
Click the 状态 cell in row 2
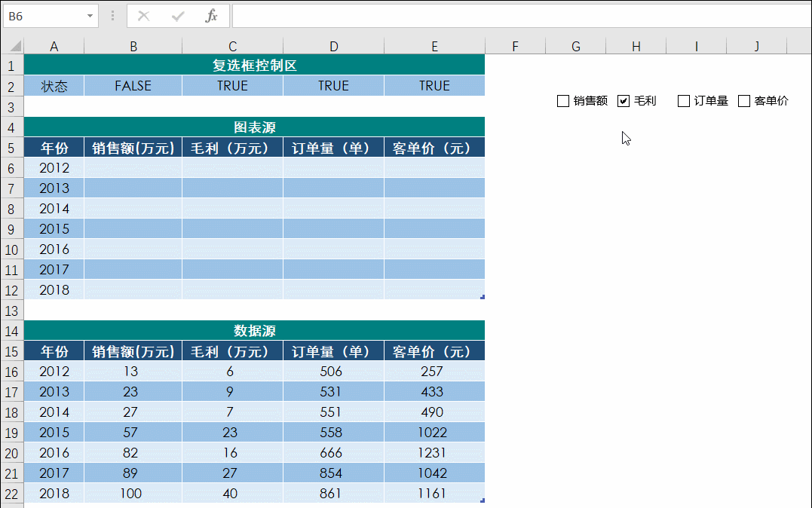54,86
